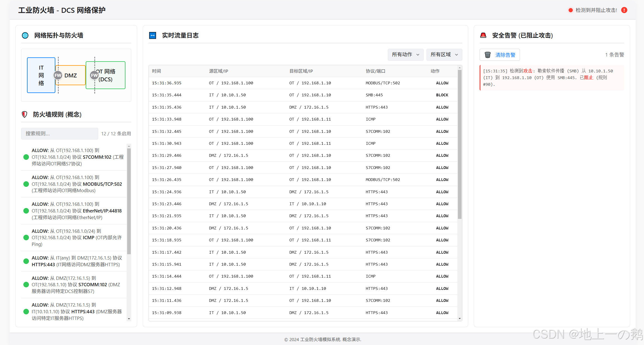Click the trash can icon in clear alerts
The height and width of the screenshot is (345, 644).
pyautogui.click(x=487, y=55)
